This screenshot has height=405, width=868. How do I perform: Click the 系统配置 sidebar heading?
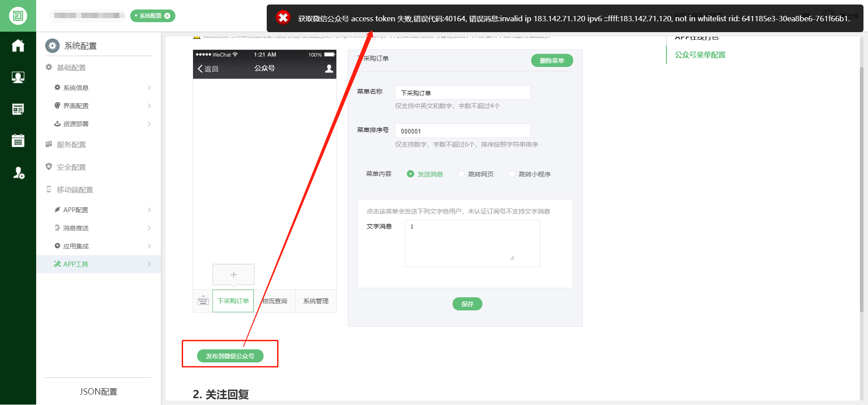pyautogui.click(x=80, y=46)
